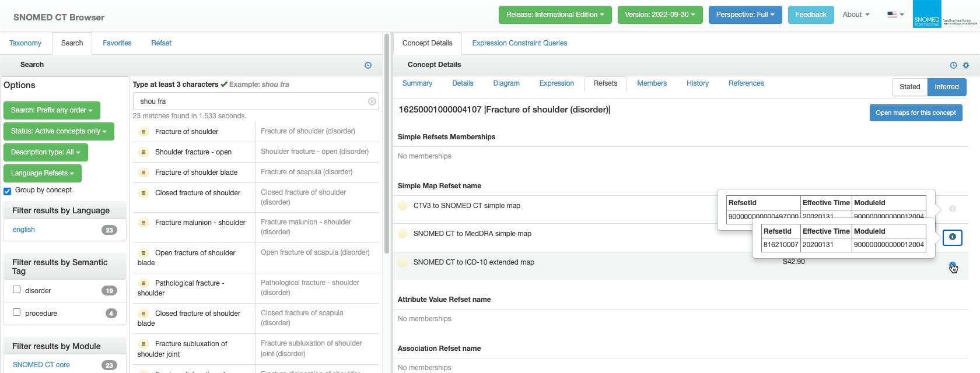The image size is (980, 373).
Task: Open the Summary tab
Action: coord(417,83)
